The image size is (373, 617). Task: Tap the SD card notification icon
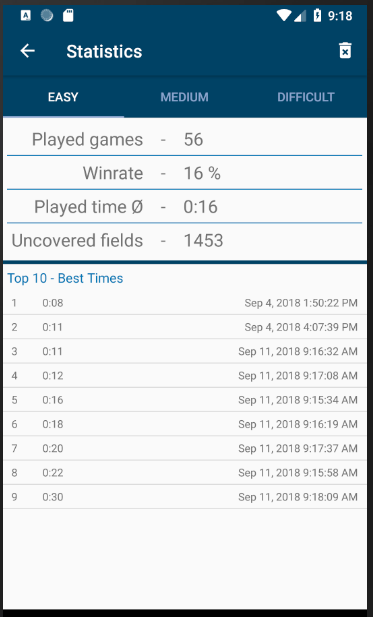point(68,15)
